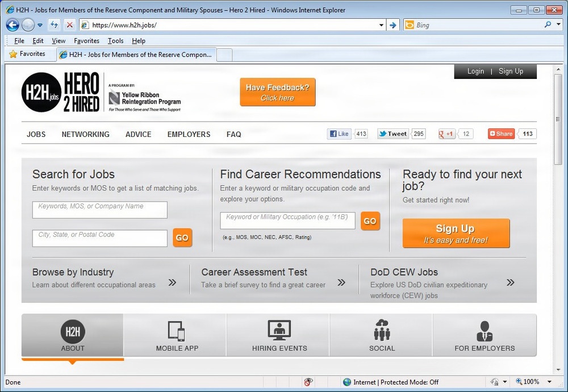Select the H2H browser tab

pyautogui.click(x=136, y=55)
